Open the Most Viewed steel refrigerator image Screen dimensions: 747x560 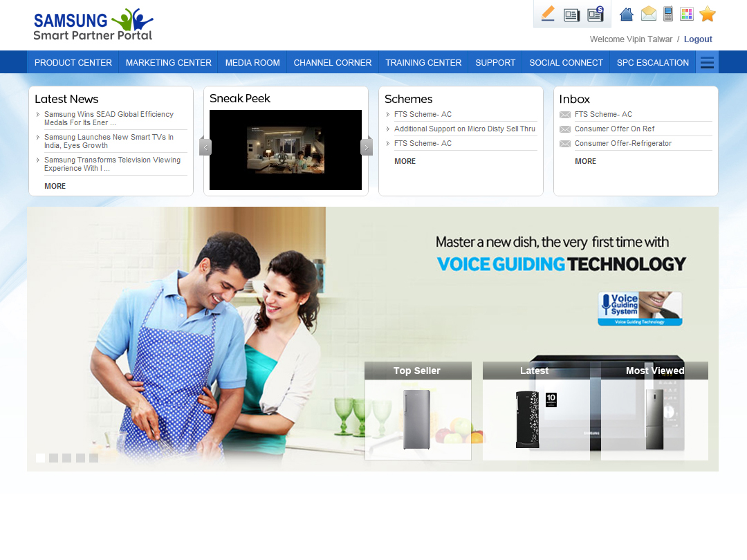point(654,419)
